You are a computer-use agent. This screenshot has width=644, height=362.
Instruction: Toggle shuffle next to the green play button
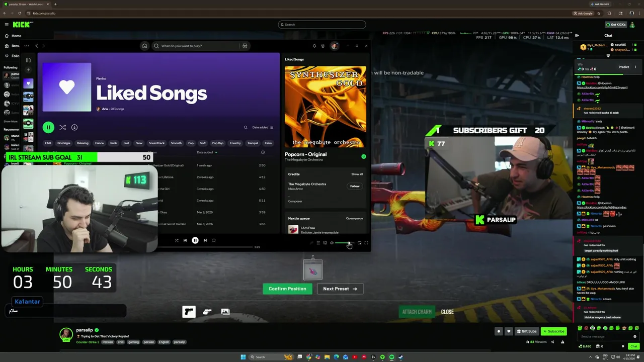tap(62, 127)
